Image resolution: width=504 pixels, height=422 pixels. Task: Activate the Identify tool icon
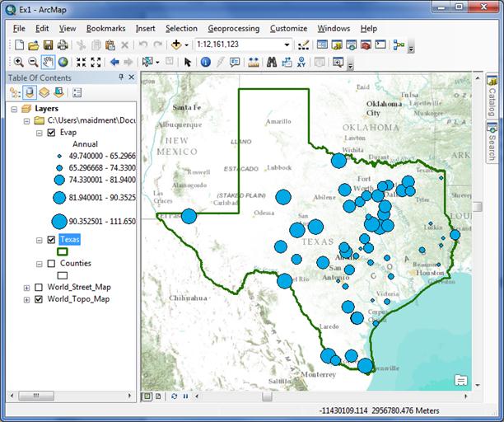click(x=205, y=62)
